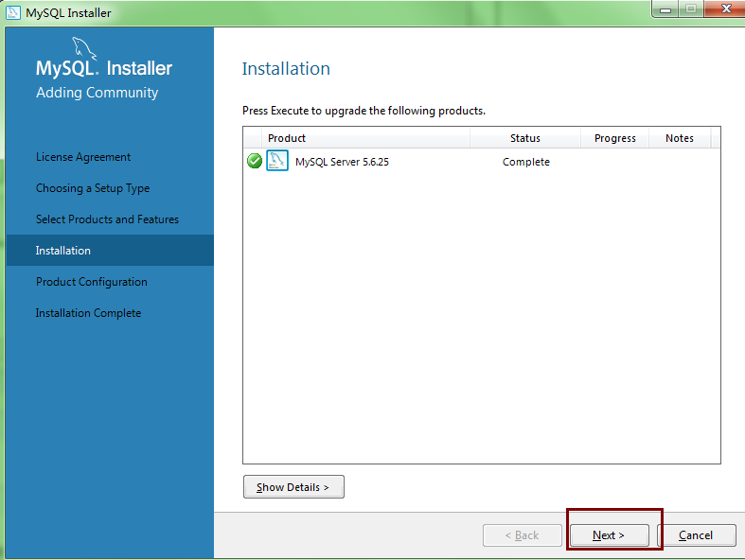Click the green checkmark status icon
Viewport: 745px width, 560px height.
(x=255, y=161)
